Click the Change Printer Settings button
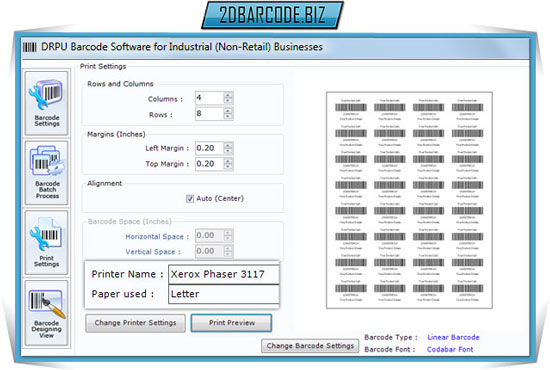Screen dimensions: 550x370 tap(135, 323)
